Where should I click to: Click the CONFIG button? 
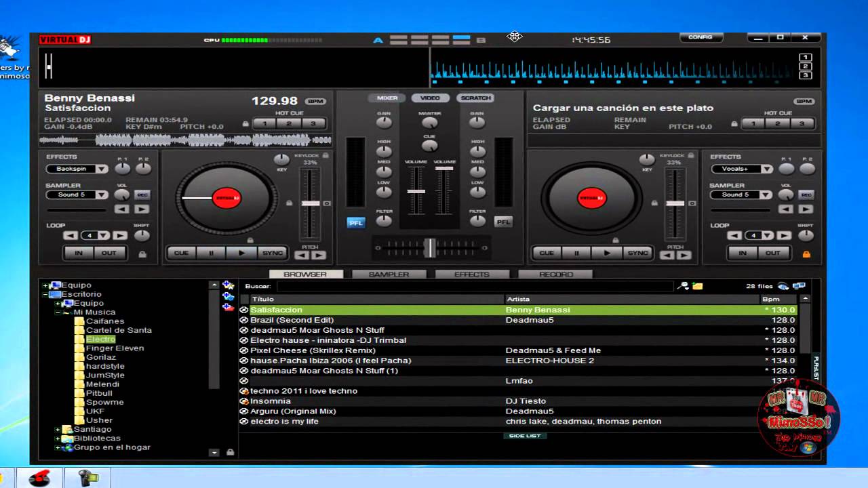(x=701, y=37)
